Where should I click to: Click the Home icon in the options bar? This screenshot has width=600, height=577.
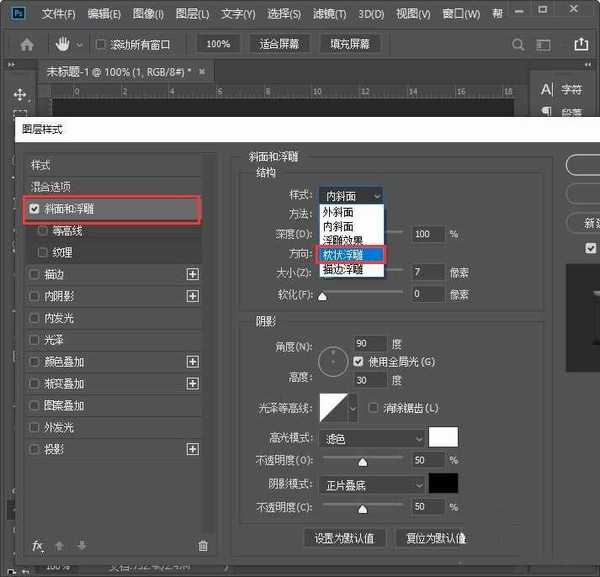(x=27, y=45)
